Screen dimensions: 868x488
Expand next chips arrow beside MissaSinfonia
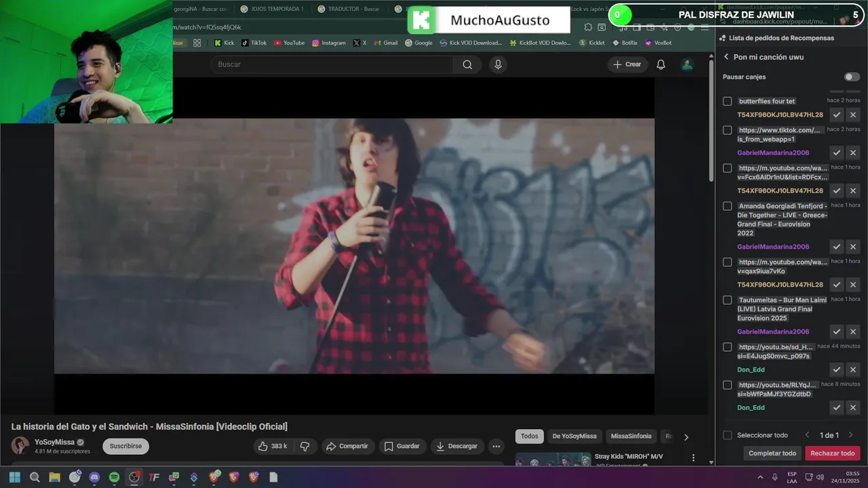point(686,437)
